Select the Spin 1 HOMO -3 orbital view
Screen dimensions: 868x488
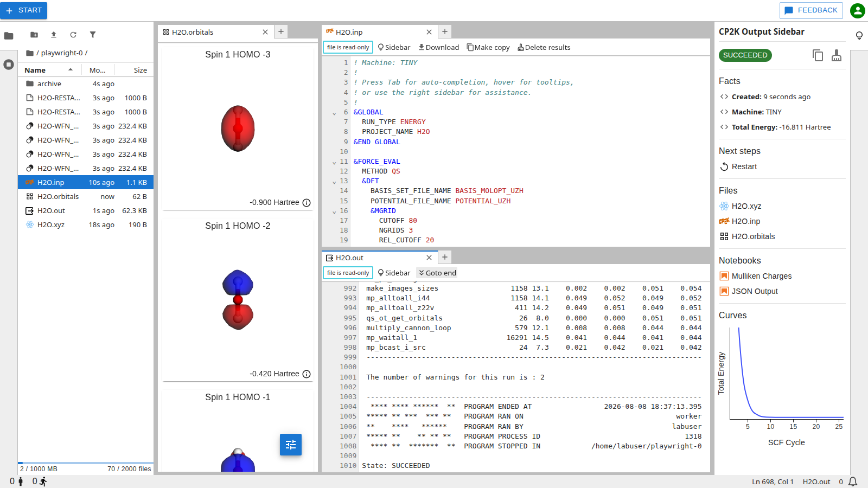coord(238,129)
